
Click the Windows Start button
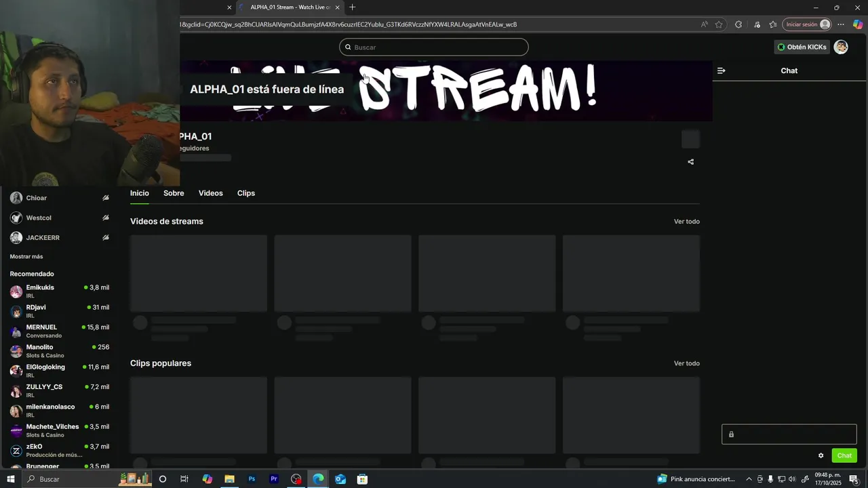[x=11, y=479]
